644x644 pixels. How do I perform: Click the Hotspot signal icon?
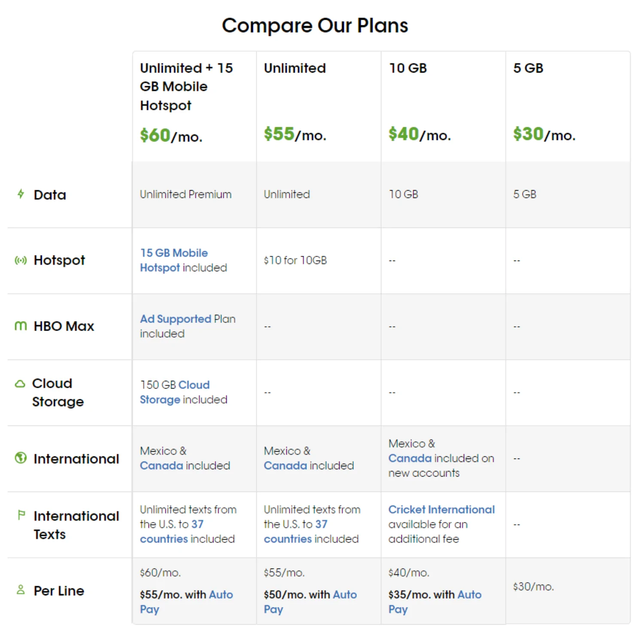pyautogui.click(x=20, y=260)
